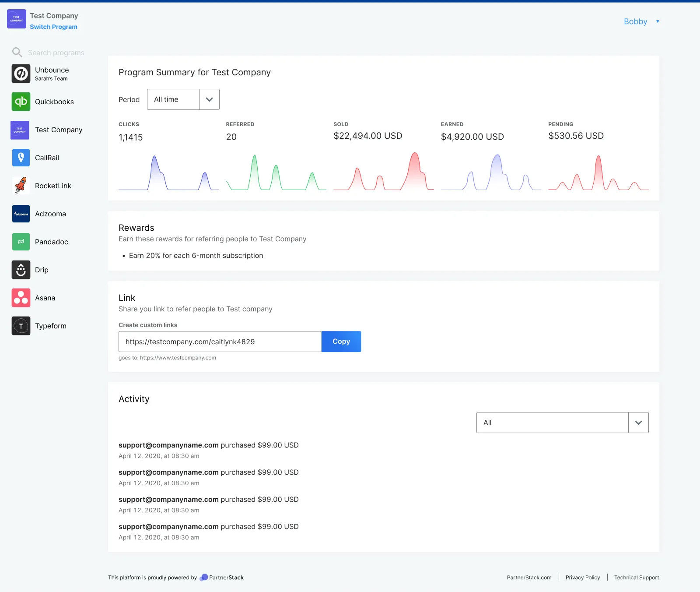Select the Asana three-dot icon

click(x=21, y=298)
